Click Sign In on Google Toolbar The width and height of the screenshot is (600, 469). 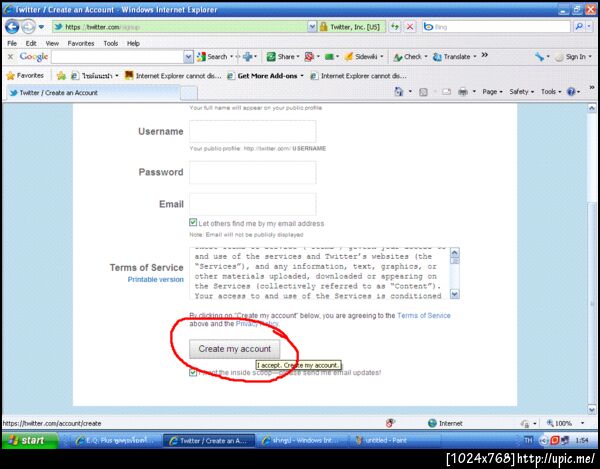[571, 57]
